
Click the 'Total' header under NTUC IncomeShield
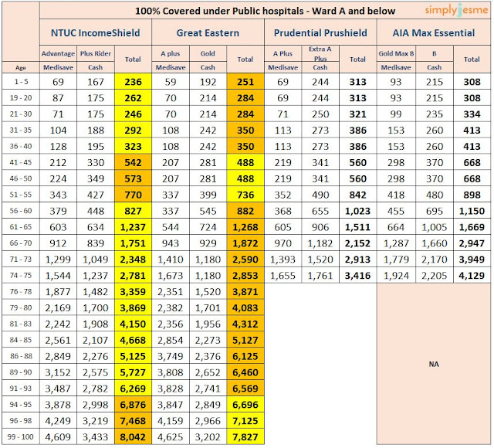pyautogui.click(x=133, y=59)
